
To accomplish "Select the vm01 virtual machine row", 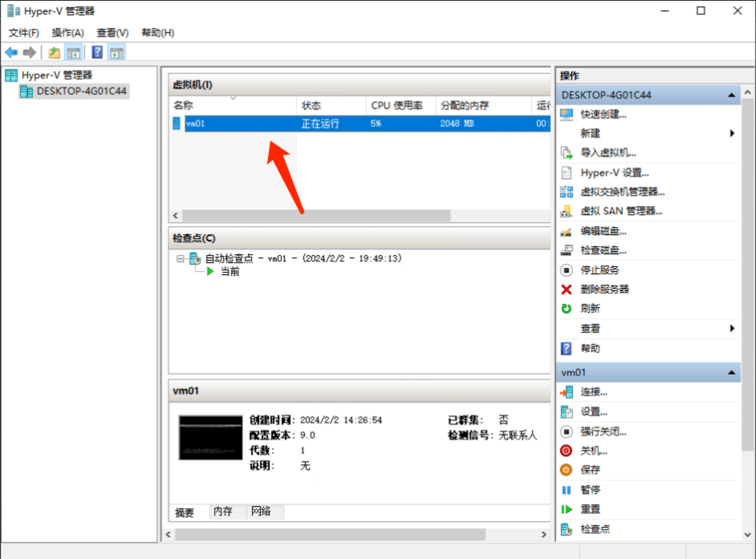I will pos(361,124).
